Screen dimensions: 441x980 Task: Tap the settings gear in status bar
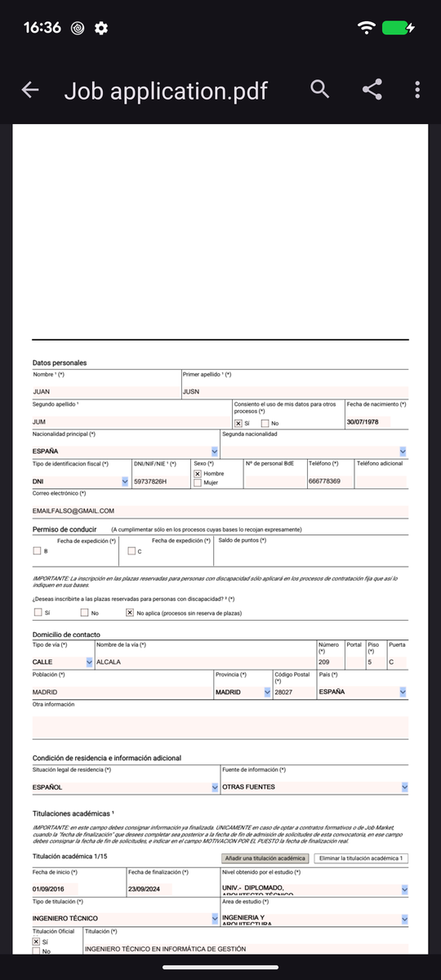pos(101,28)
